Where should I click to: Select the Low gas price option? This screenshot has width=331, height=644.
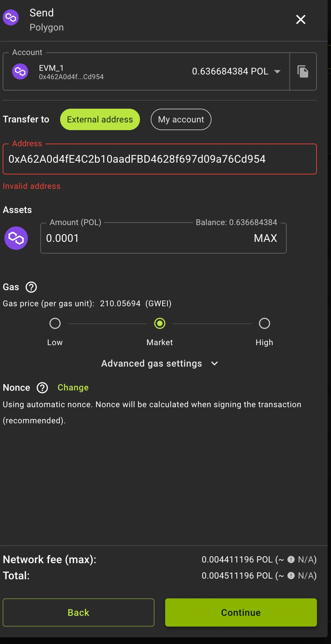click(x=55, y=323)
